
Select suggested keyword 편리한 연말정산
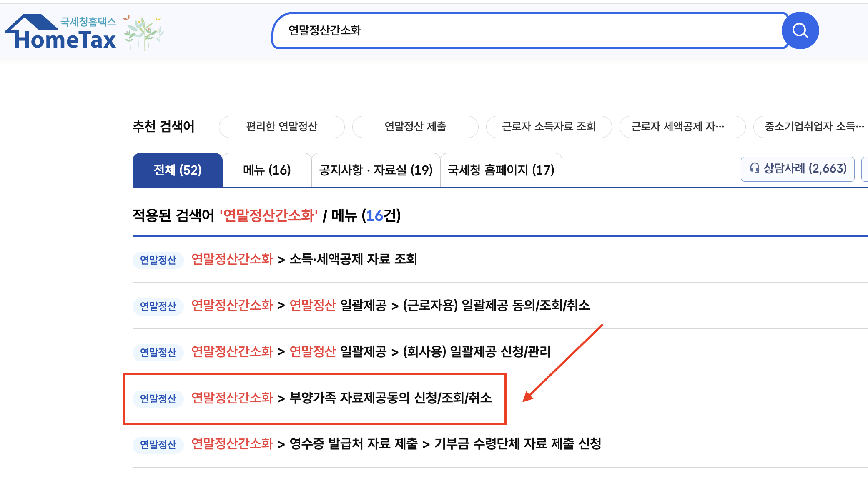pos(281,127)
